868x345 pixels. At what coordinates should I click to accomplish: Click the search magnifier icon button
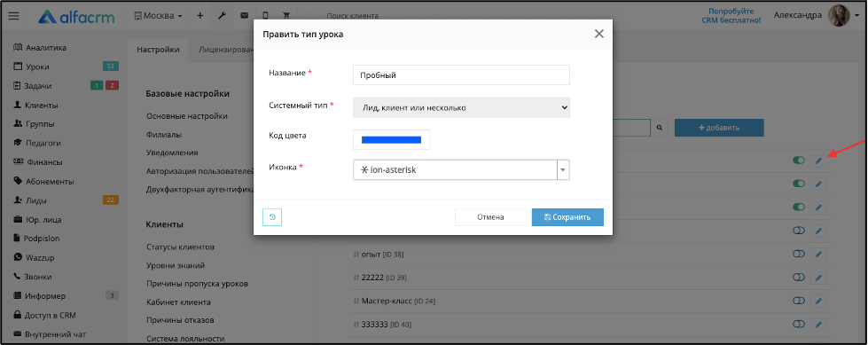click(660, 128)
